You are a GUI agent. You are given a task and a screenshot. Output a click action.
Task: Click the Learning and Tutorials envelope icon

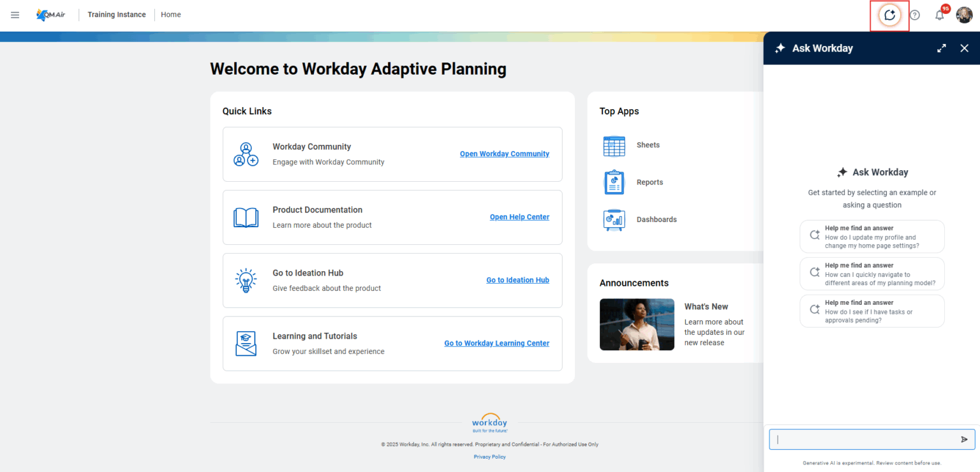point(246,343)
